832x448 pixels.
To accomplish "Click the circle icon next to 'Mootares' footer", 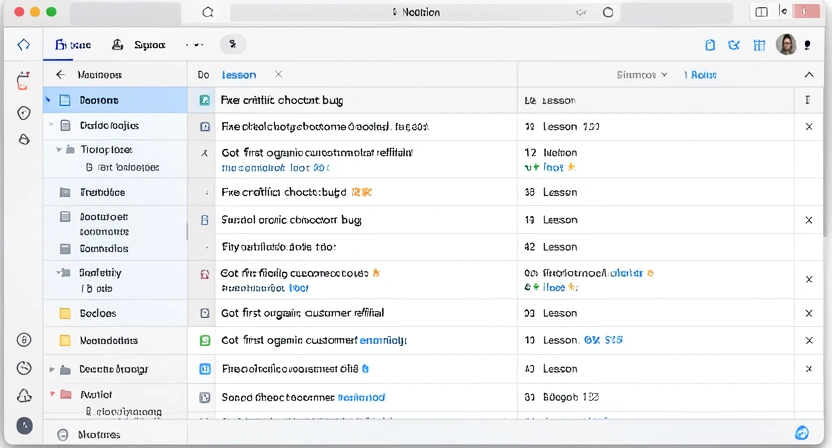I will tap(63, 435).
